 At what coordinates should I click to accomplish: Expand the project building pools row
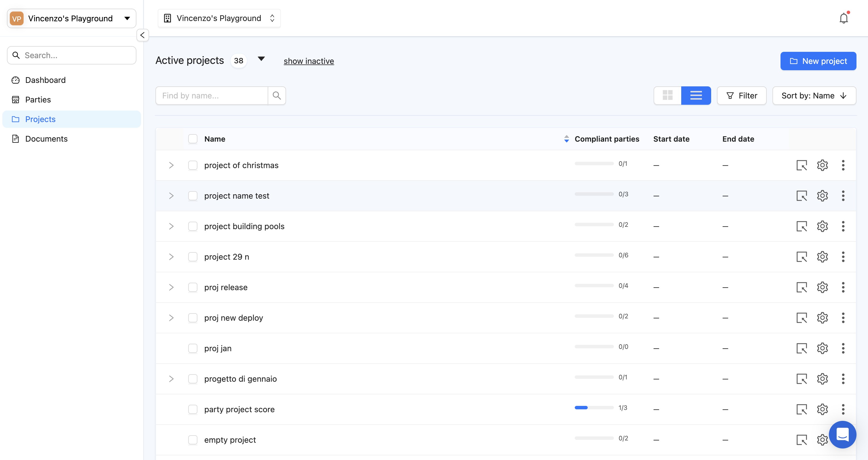171,226
